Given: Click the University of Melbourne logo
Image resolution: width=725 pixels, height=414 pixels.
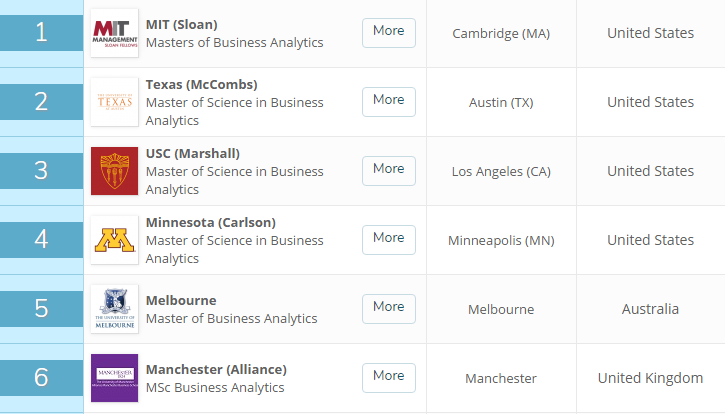Looking at the screenshot, I should click(114, 309).
